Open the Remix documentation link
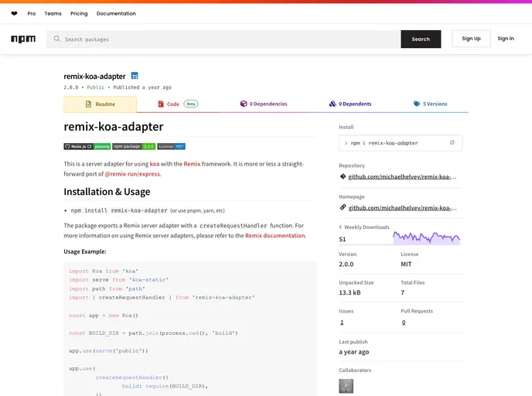The height and width of the screenshot is (396, 532). coord(275,235)
